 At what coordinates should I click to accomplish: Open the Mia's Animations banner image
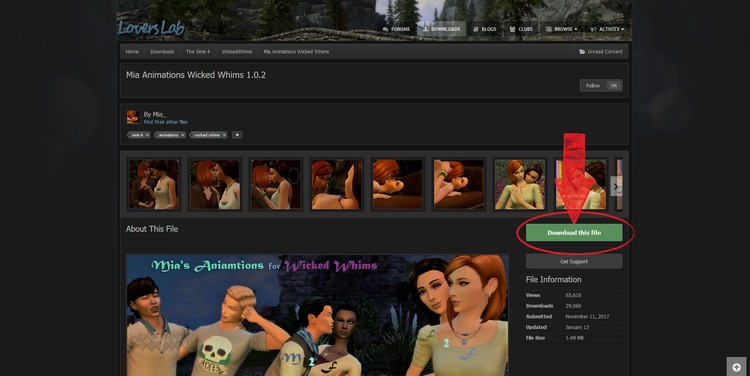(x=317, y=315)
